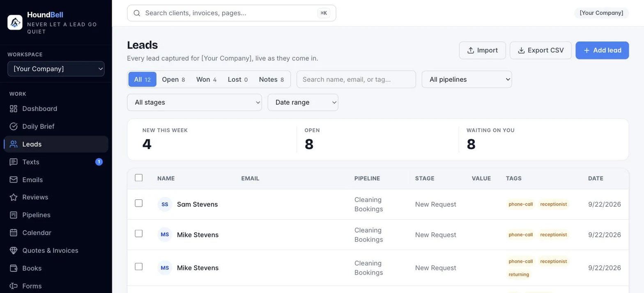
Task: Click the returning tag
Action: [519, 275]
